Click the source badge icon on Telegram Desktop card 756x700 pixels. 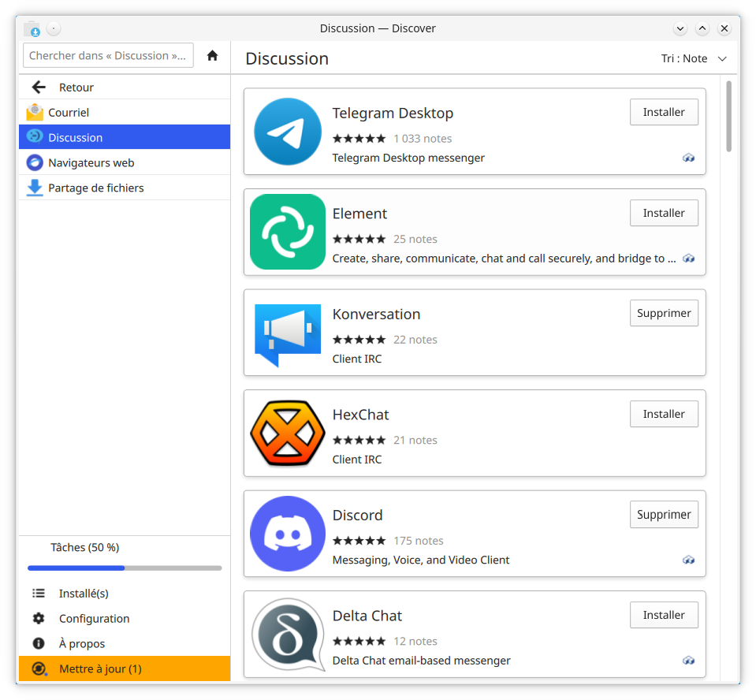[688, 158]
